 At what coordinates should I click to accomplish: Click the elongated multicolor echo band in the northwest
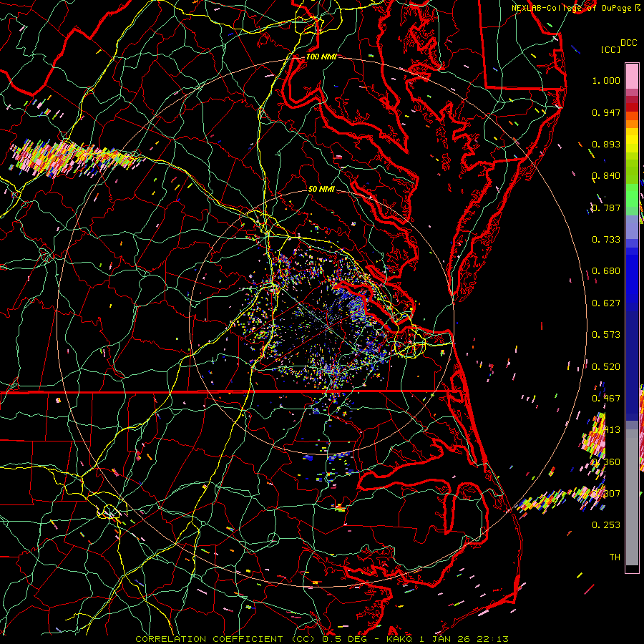click(76, 158)
